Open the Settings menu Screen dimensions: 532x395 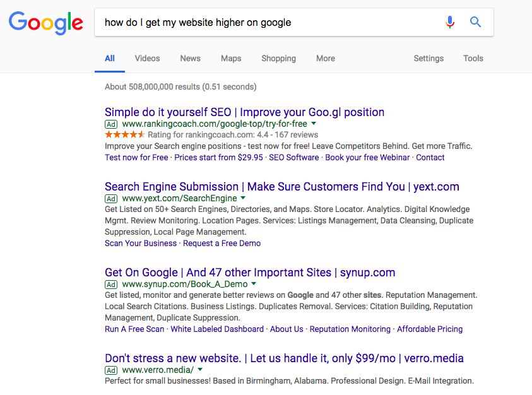[429, 59]
